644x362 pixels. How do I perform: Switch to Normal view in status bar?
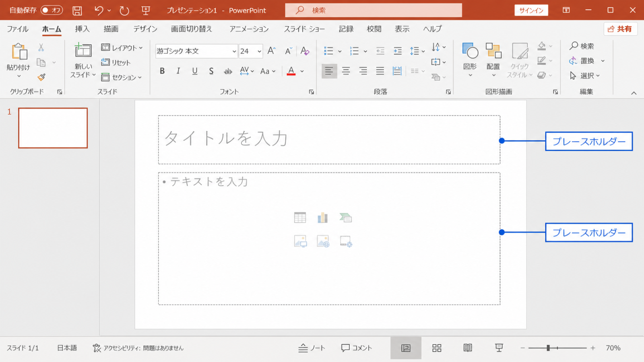click(x=406, y=348)
